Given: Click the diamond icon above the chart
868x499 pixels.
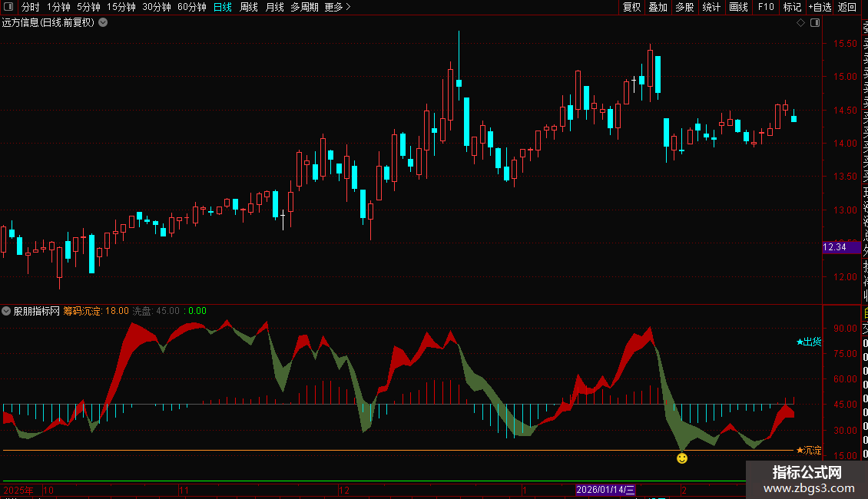Looking at the screenshot, I should (800, 23).
